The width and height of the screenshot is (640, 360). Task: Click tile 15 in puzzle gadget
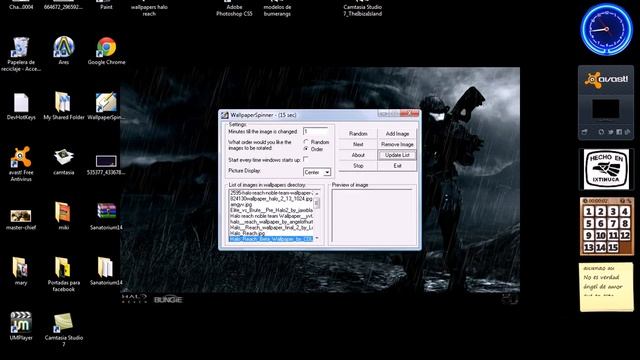[x=613, y=247]
